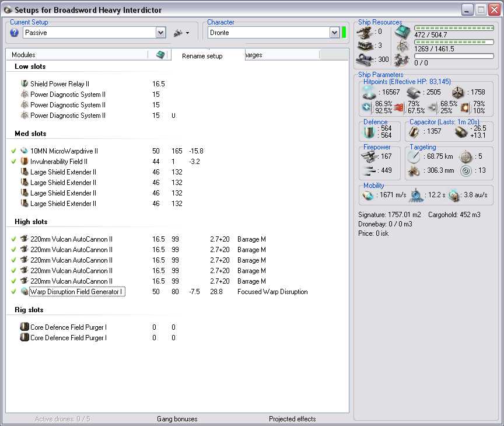Click the High slots section header
Viewport: 504px width, 426px height.
(31, 222)
